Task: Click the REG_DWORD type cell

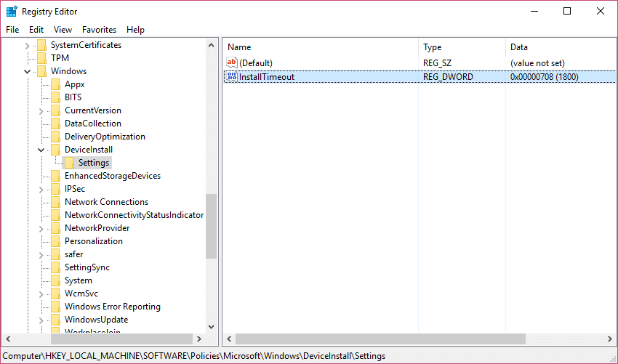Action: click(x=448, y=77)
